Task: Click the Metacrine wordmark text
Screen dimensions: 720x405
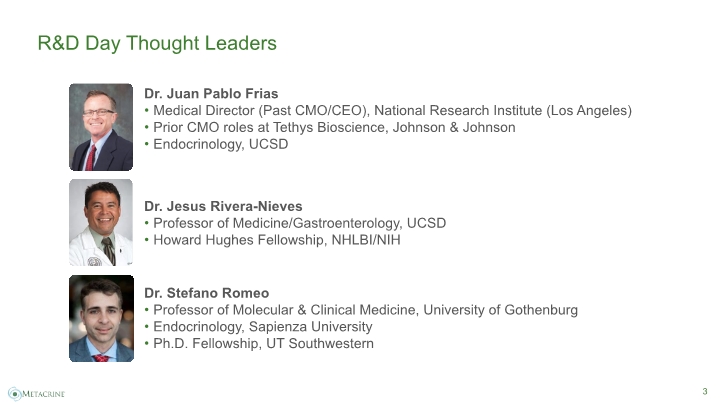Action: pos(44,394)
